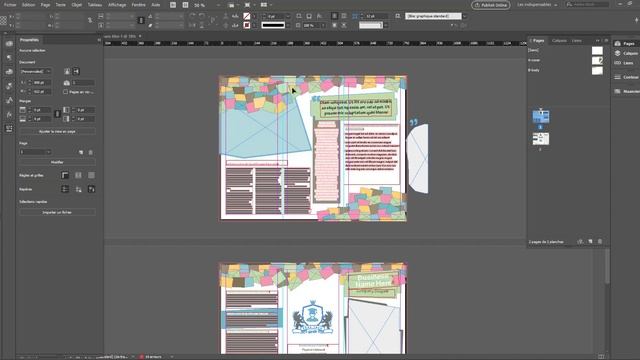Open the Contour panel from the dock
640x360 pixels.
click(626, 77)
